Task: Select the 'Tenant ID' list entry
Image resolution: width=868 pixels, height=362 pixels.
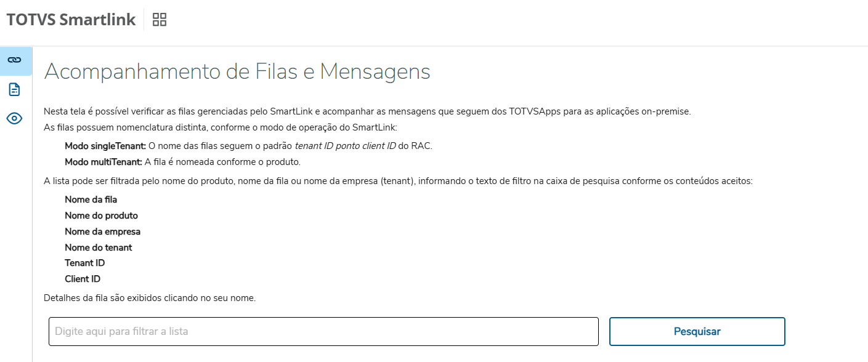Action: (x=84, y=263)
